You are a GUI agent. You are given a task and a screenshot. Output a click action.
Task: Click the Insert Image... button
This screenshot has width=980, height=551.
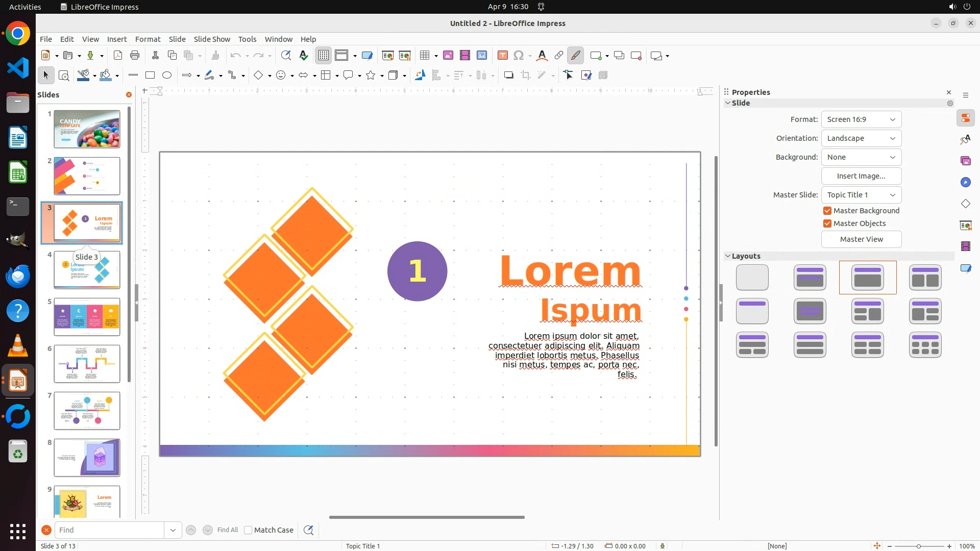pos(861,176)
